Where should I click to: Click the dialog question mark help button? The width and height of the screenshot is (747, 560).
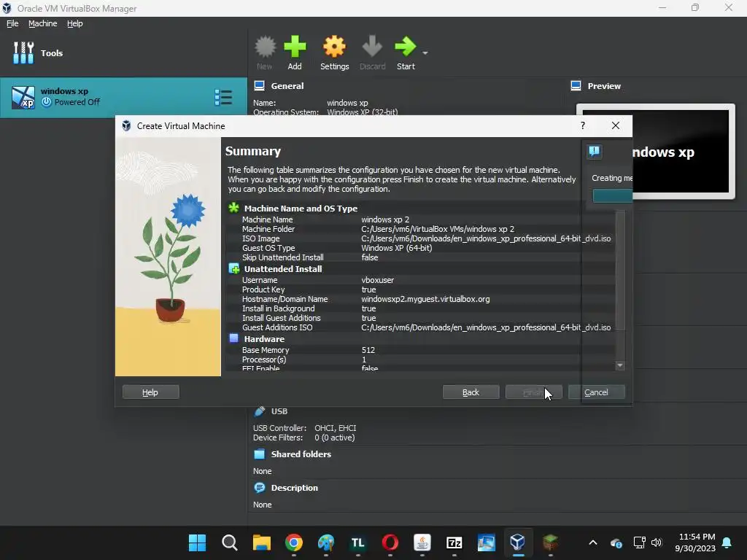point(583,125)
